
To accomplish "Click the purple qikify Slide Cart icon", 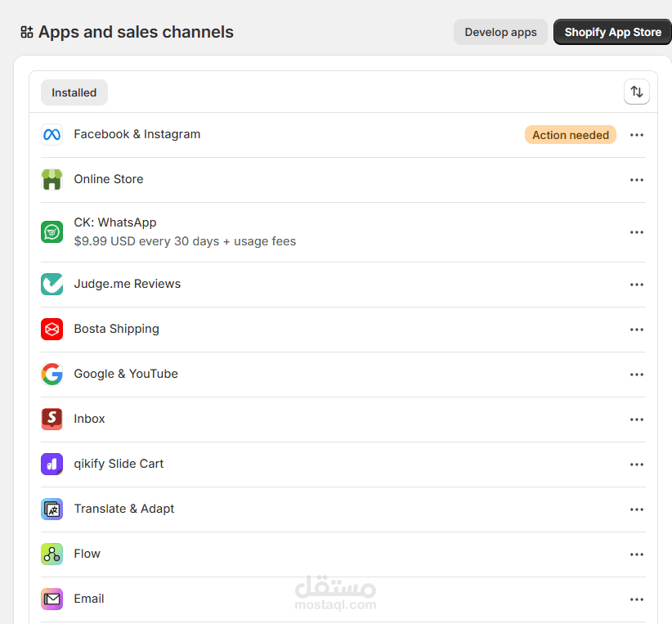I will 52,465.
